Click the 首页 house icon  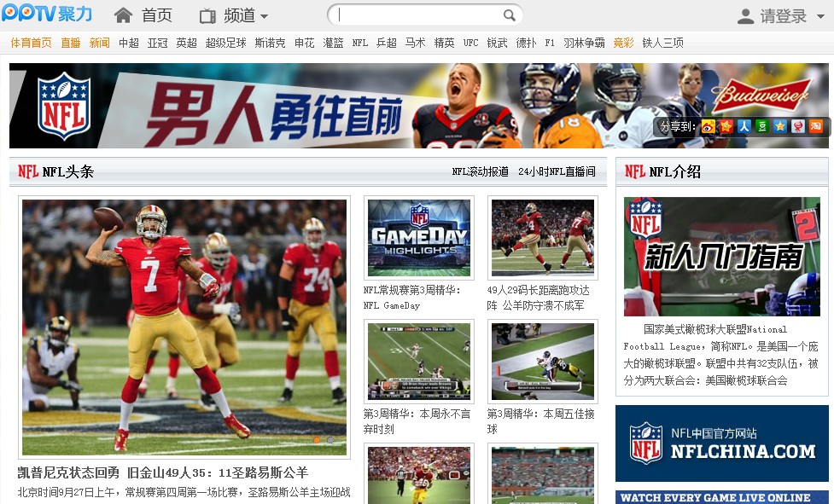pyautogui.click(x=124, y=15)
